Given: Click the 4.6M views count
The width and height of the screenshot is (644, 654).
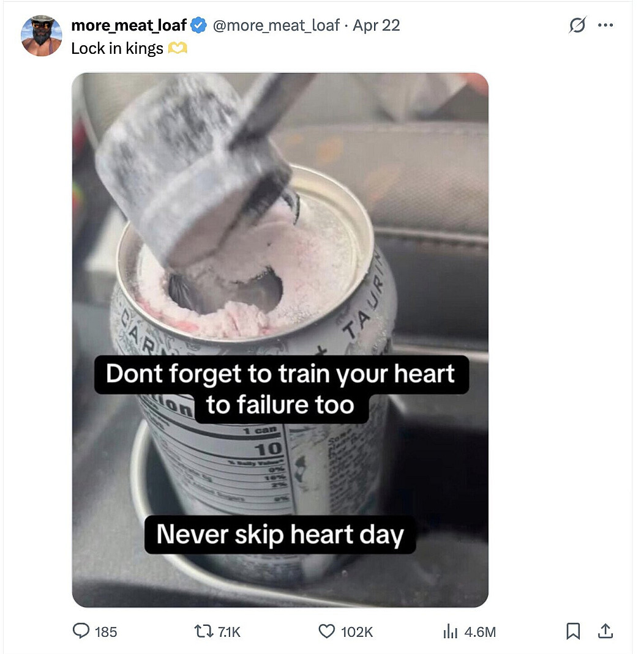Looking at the screenshot, I should point(480,632).
